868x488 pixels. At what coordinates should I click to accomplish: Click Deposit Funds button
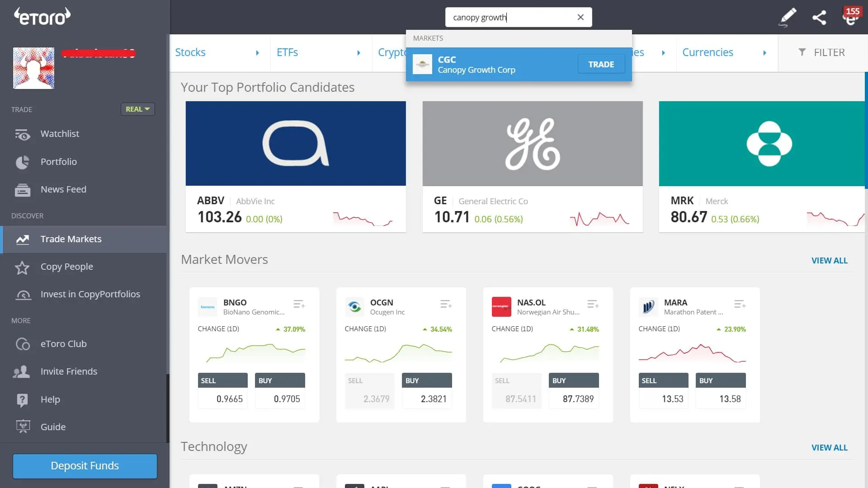[x=85, y=466]
